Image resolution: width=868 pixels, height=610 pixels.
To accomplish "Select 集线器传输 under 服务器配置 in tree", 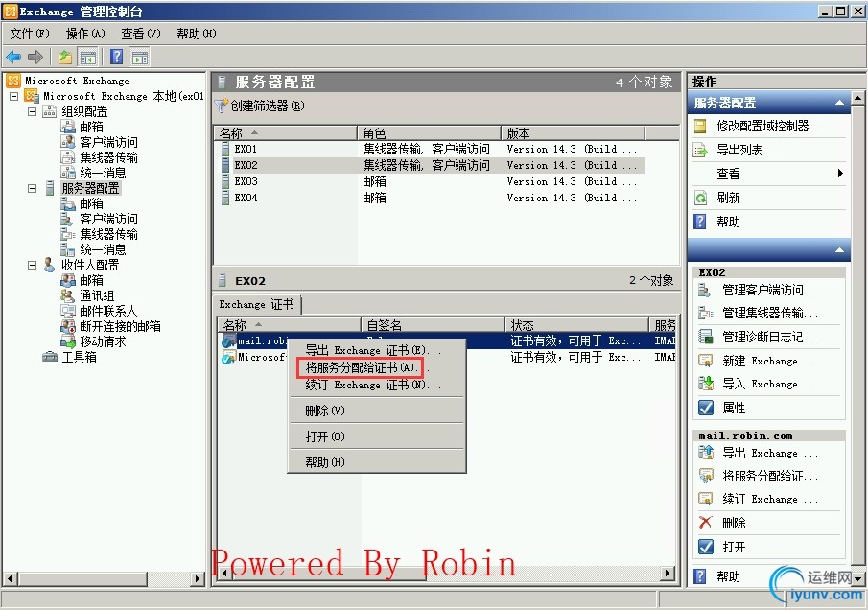I will [x=108, y=235].
